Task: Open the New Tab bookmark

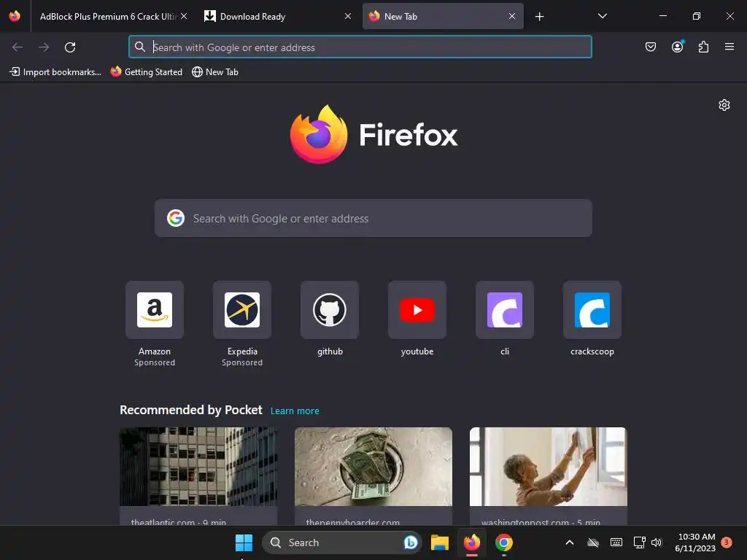Action: coord(215,72)
